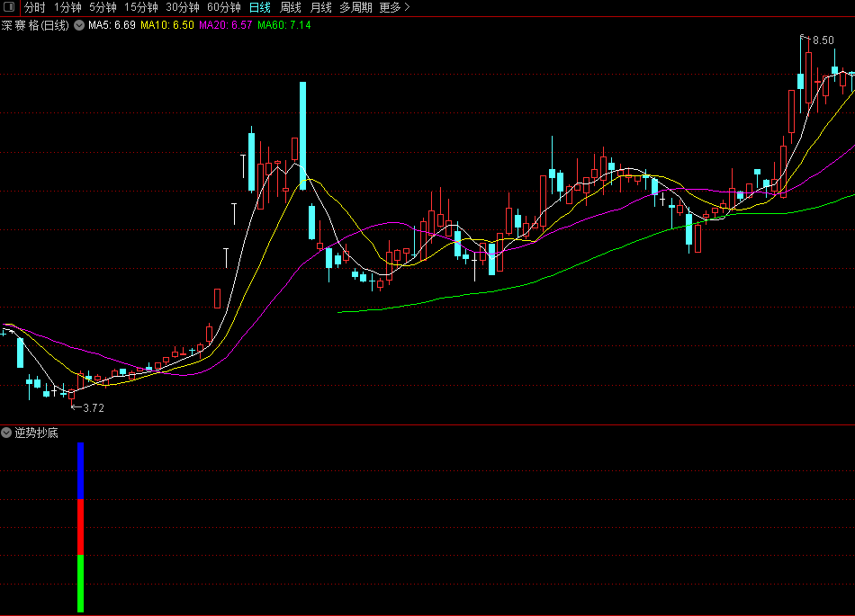Screen dimensions: 855x616
Task: Click blue segment of indicator signal bar
Action: pyautogui.click(x=81, y=470)
